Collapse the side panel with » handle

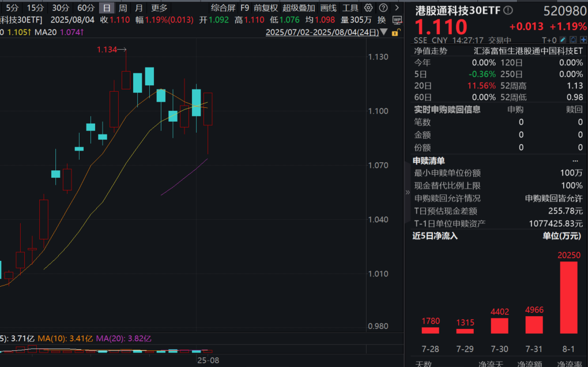[408, 192]
